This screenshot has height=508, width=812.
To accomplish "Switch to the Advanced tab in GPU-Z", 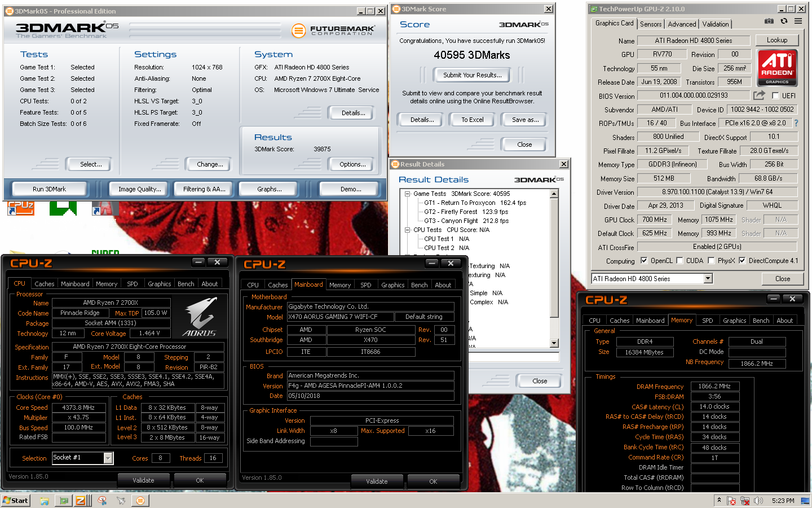I will (x=682, y=24).
